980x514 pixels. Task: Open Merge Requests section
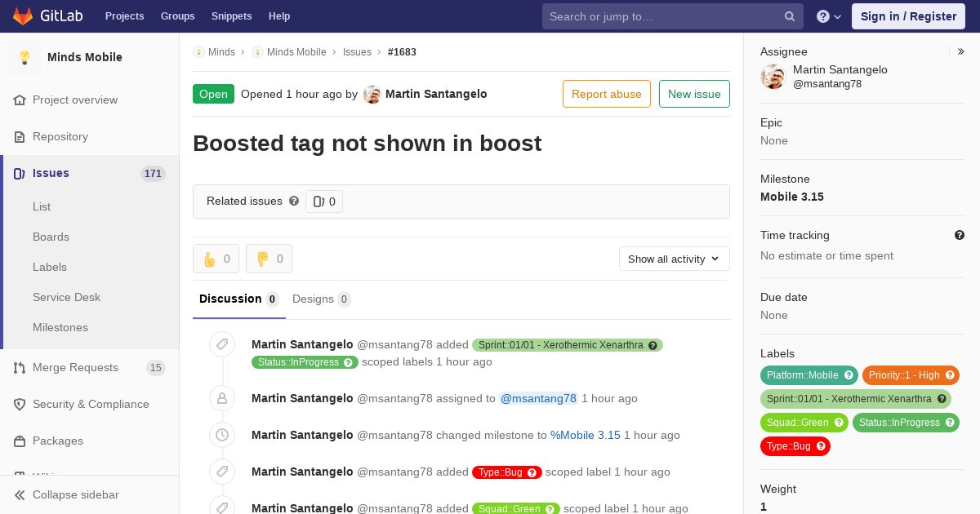pyautogui.click(x=90, y=367)
